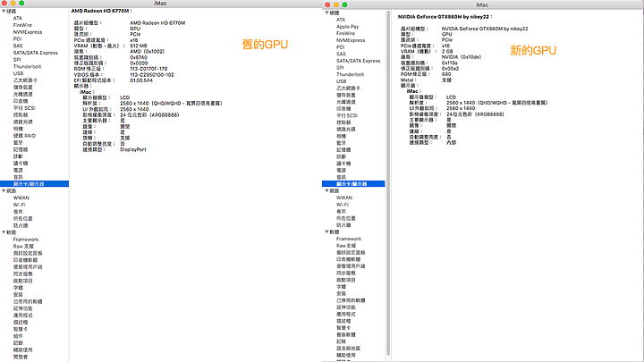Select NVMExpress in the AMD Radeon window sidebar
Image resolution: width=644 pixels, height=362 pixels.
[28, 32]
